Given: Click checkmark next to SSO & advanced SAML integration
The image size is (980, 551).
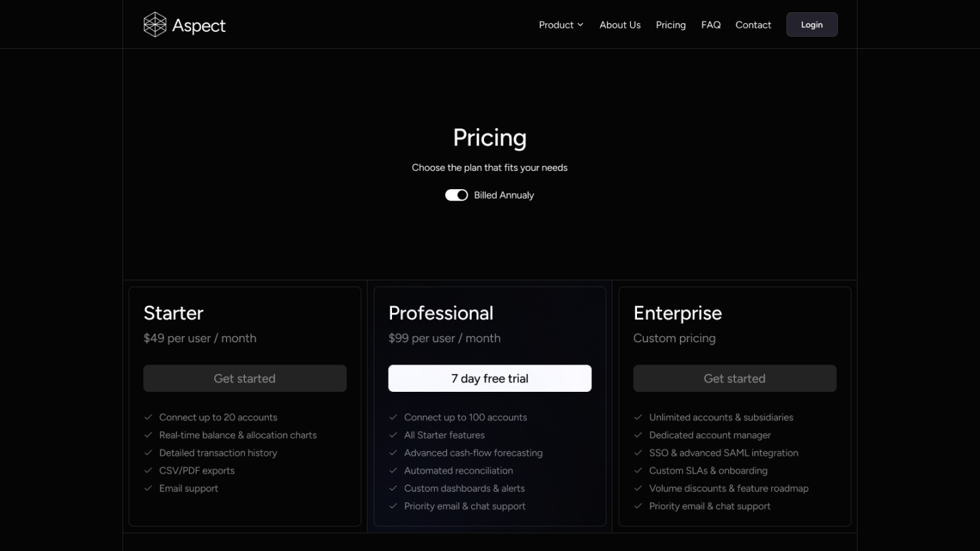Looking at the screenshot, I should 638,453.
